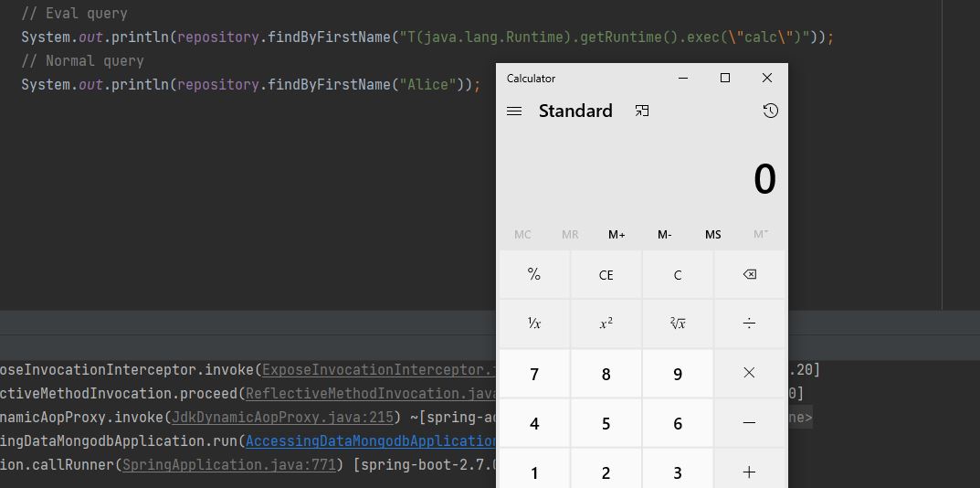This screenshot has width=980, height=488.
Task: Open the SpringApplication.java:771 stack trace link
Action: click(230, 465)
